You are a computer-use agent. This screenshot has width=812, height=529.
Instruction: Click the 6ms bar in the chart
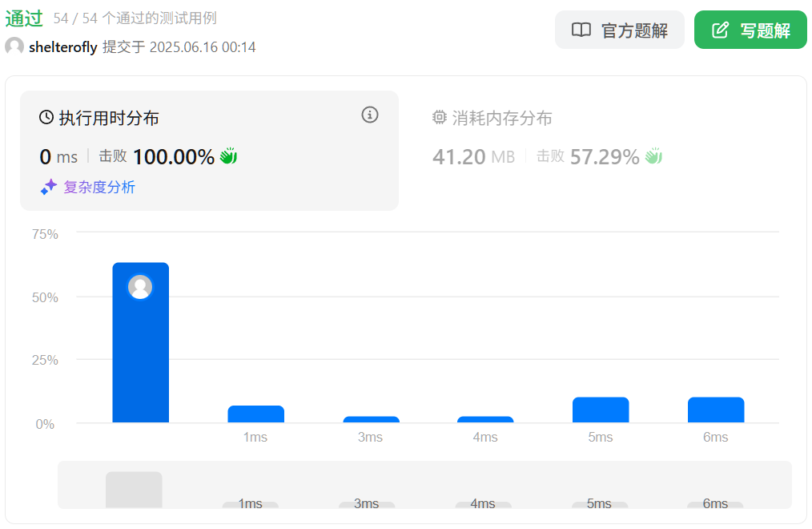coord(716,410)
